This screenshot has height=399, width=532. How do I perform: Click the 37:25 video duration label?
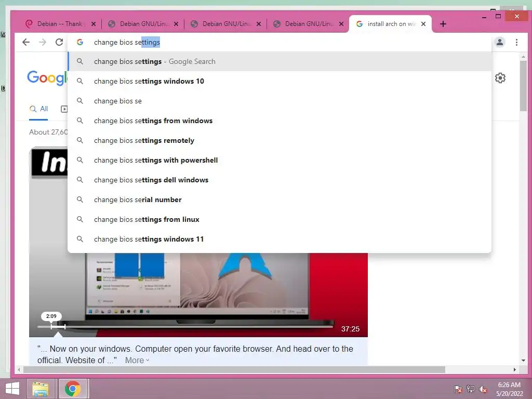pyautogui.click(x=350, y=329)
